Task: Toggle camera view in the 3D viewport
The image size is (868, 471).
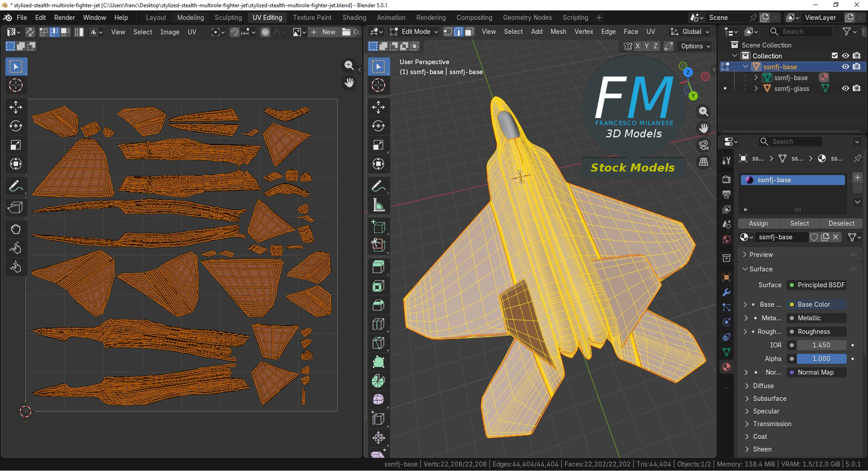Action: pyautogui.click(x=703, y=145)
